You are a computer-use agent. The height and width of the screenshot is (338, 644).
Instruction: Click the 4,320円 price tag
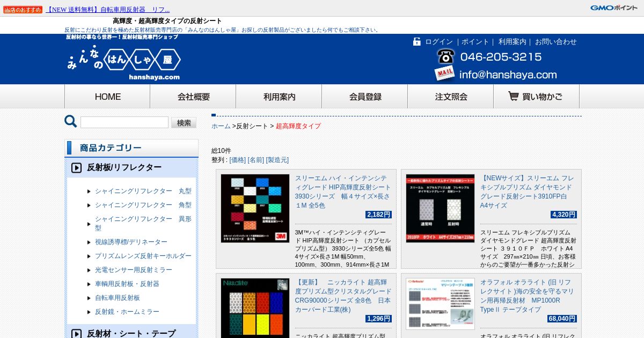563,215
